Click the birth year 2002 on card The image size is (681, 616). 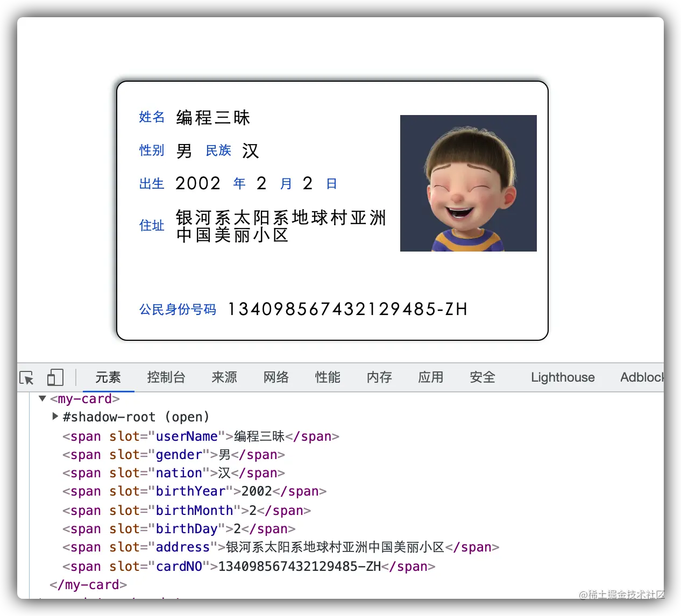198,184
